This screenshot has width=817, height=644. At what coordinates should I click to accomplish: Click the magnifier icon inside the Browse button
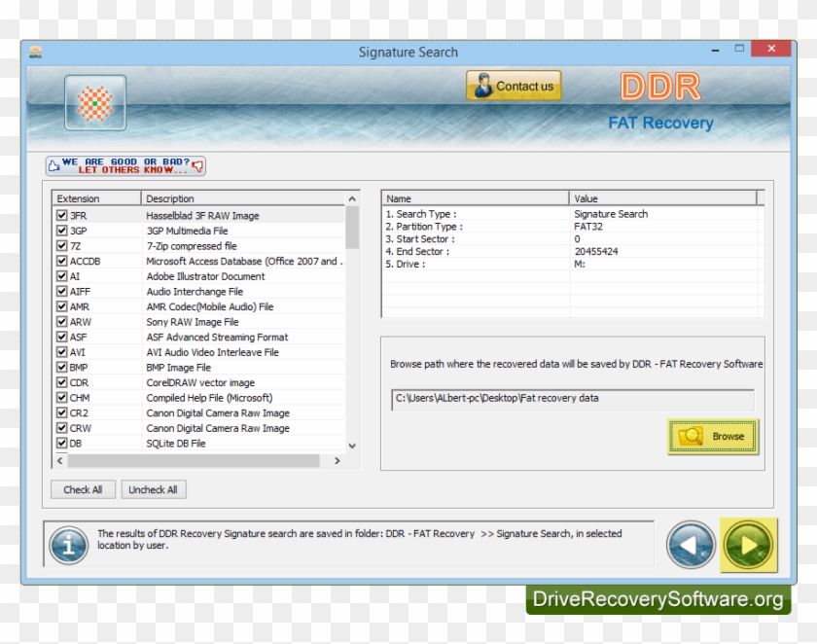(693, 437)
